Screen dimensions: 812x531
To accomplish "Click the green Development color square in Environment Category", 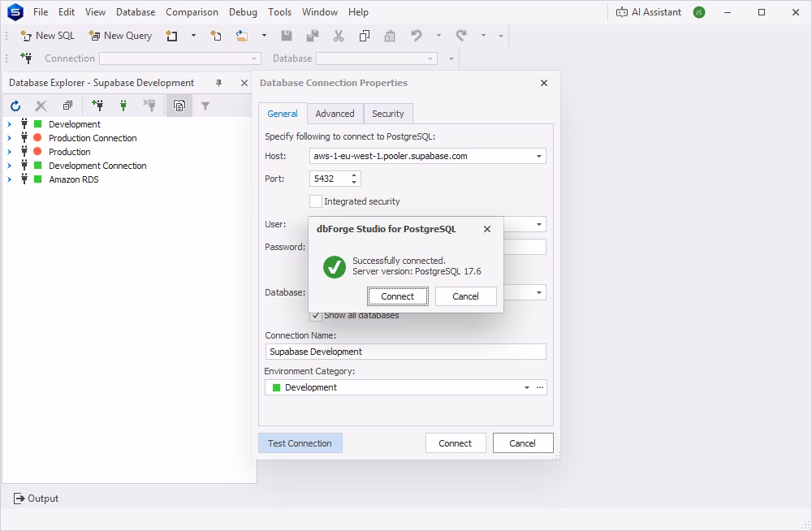I will [277, 387].
